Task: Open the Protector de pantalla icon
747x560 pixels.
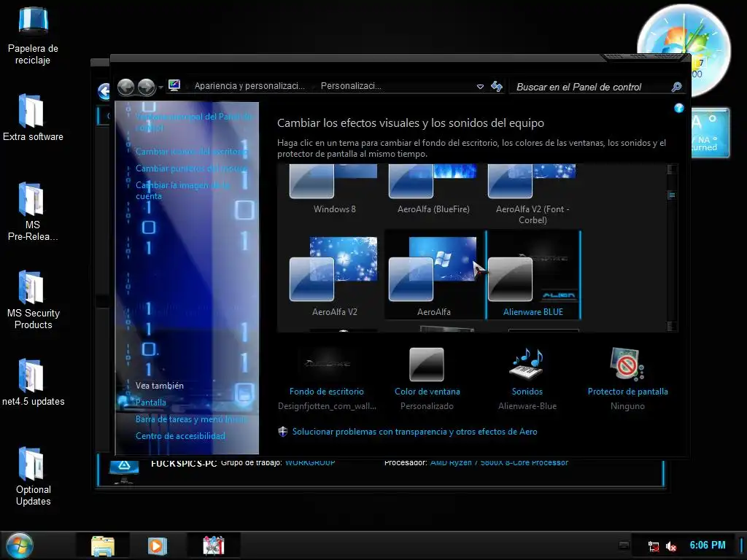Action: click(627, 365)
